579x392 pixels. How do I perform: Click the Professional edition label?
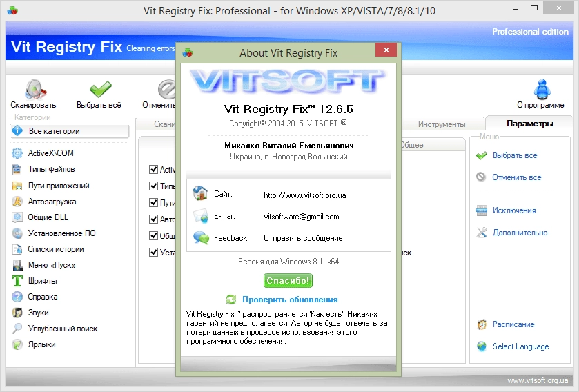click(x=530, y=32)
